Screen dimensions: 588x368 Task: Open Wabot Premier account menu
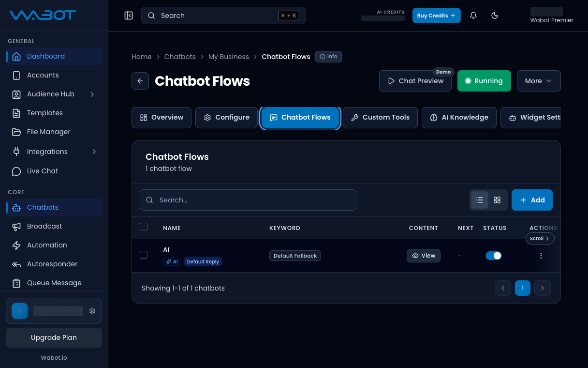(552, 15)
